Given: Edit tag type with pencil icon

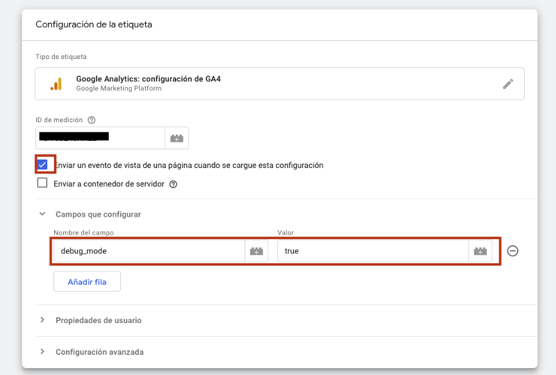Looking at the screenshot, I should [508, 84].
